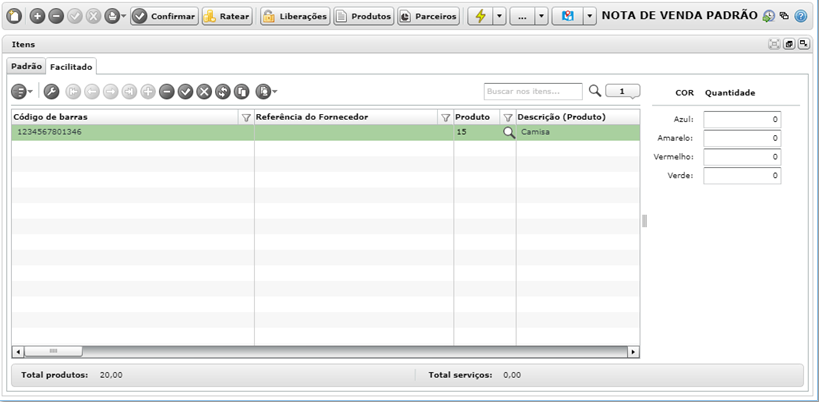
Task: Click the Confirmar button
Action: (x=165, y=16)
